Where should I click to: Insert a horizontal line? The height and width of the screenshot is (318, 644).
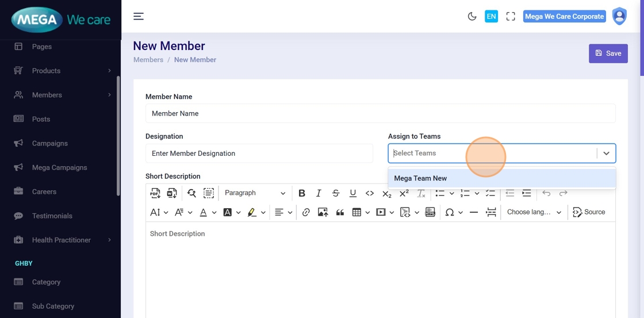[x=474, y=212]
